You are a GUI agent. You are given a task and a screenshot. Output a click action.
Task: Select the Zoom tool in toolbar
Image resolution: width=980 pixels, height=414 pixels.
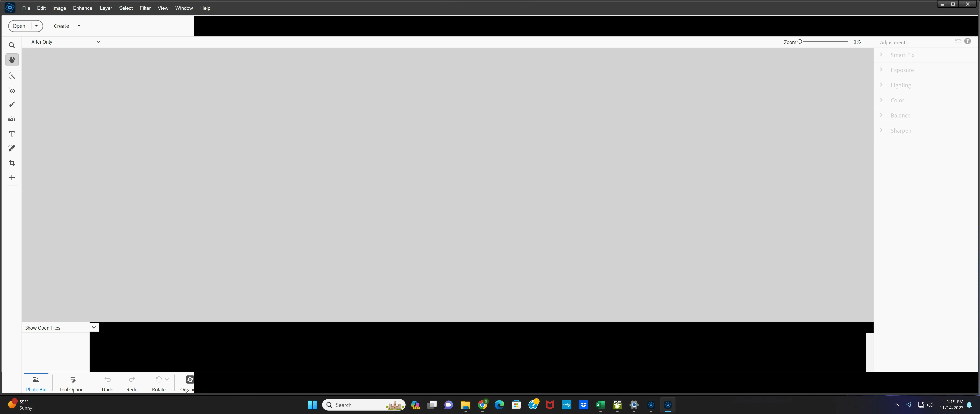pos(12,45)
